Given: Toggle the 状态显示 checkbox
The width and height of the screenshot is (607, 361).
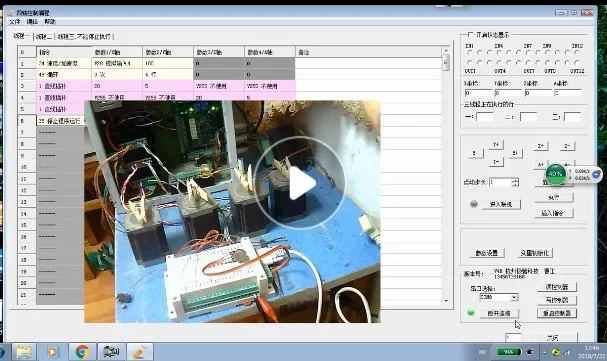Looking at the screenshot, I should (x=470, y=34).
